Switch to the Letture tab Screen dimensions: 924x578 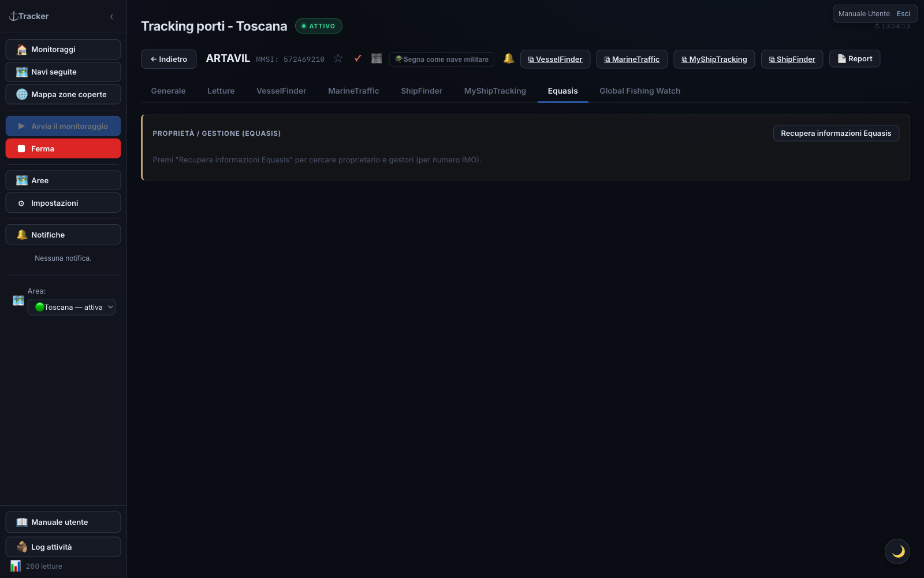221,91
